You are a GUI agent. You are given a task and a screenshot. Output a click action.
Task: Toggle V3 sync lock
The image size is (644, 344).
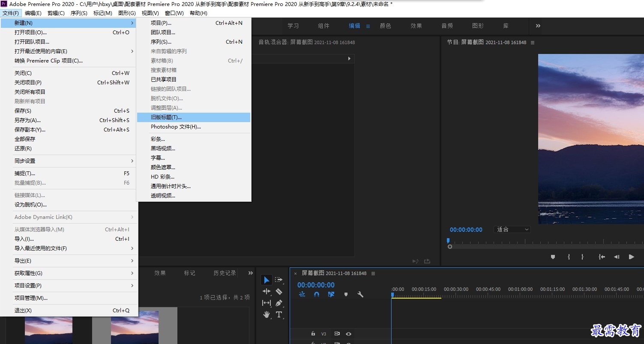[x=337, y=334]
